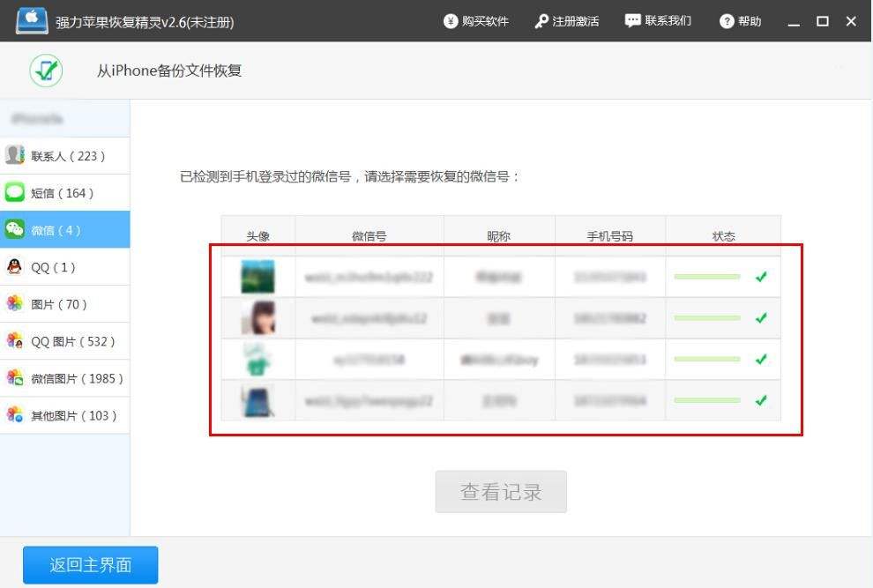Click the second row's green progress bar
This screenshot has width=873, height=588.
pos(707,318)
